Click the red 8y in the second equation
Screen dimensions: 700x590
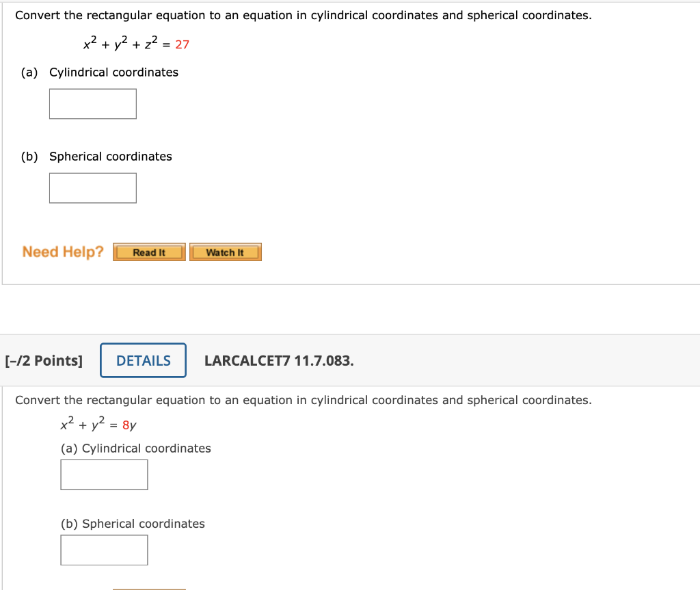tap(129, 425)
